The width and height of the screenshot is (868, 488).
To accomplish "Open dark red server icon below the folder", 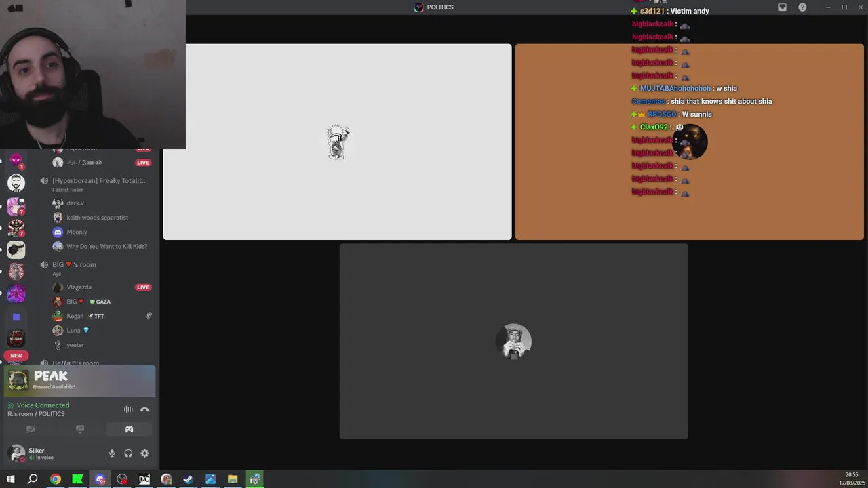I will [x=16, y=338].
